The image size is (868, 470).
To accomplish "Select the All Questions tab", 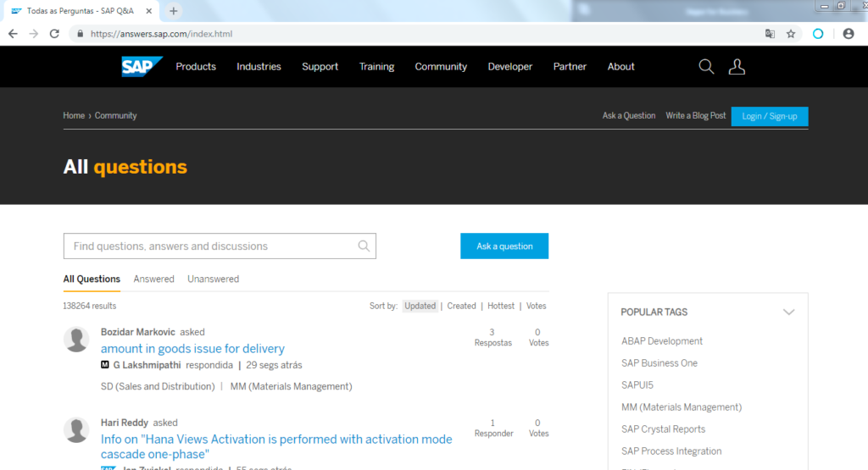I will [92, 279].
